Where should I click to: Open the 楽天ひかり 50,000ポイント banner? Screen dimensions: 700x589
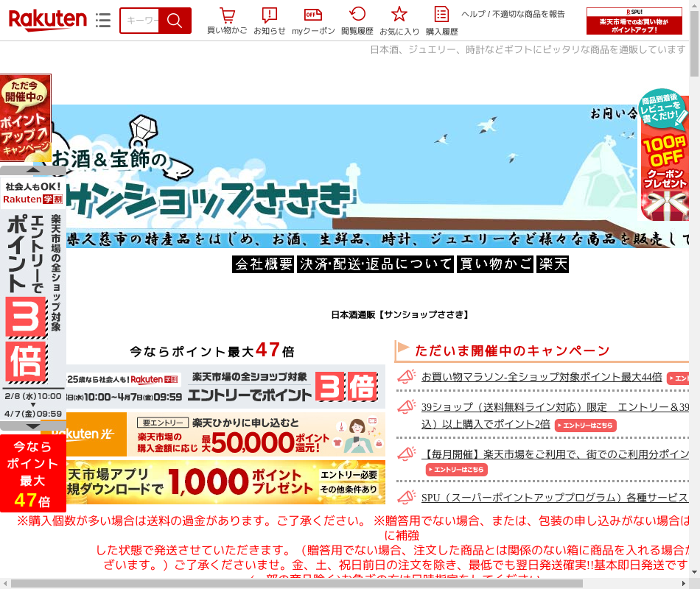click(225, 434)
